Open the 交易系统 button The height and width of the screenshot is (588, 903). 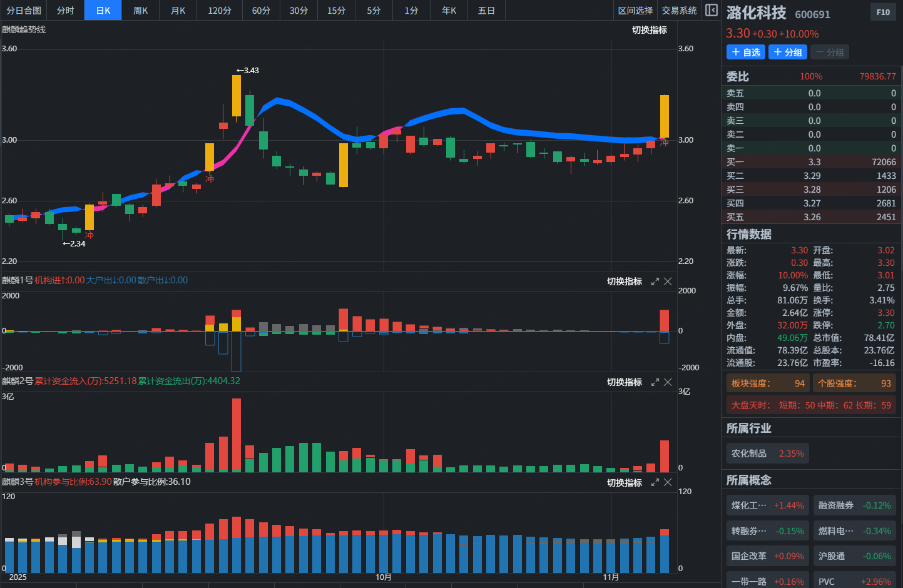[679, 11]
